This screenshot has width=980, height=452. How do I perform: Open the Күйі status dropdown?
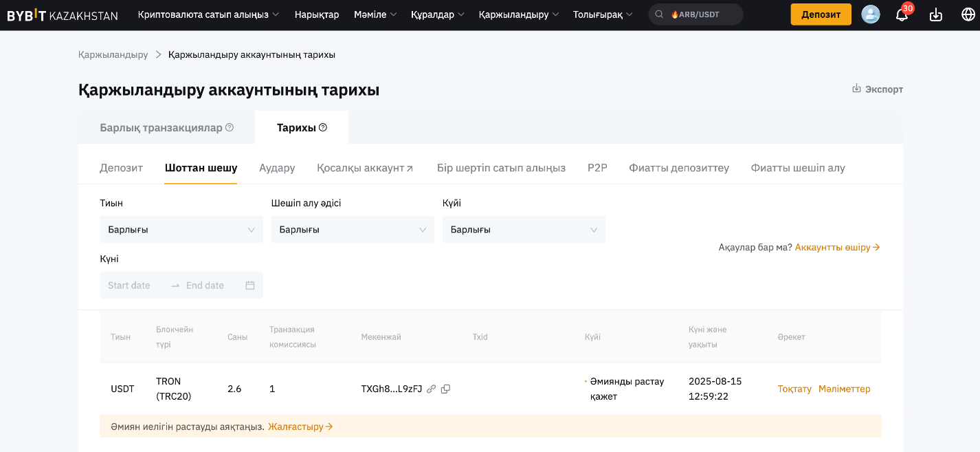(x=524, y=230)
